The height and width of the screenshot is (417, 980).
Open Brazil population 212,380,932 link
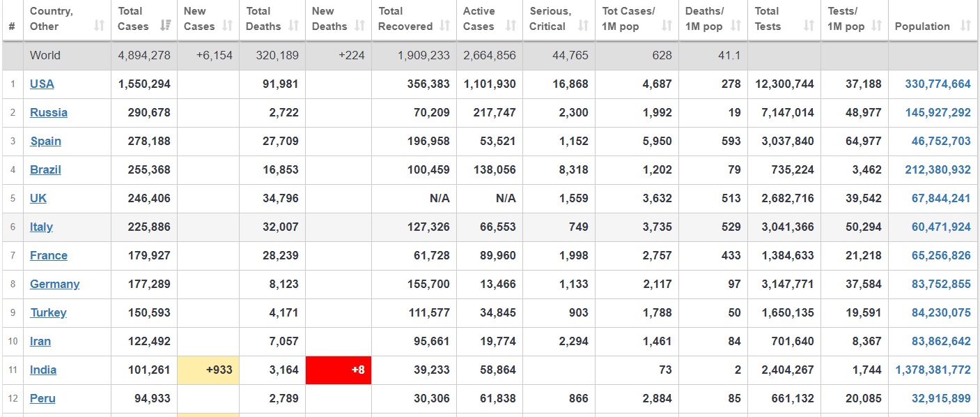[x=938, y=169]
